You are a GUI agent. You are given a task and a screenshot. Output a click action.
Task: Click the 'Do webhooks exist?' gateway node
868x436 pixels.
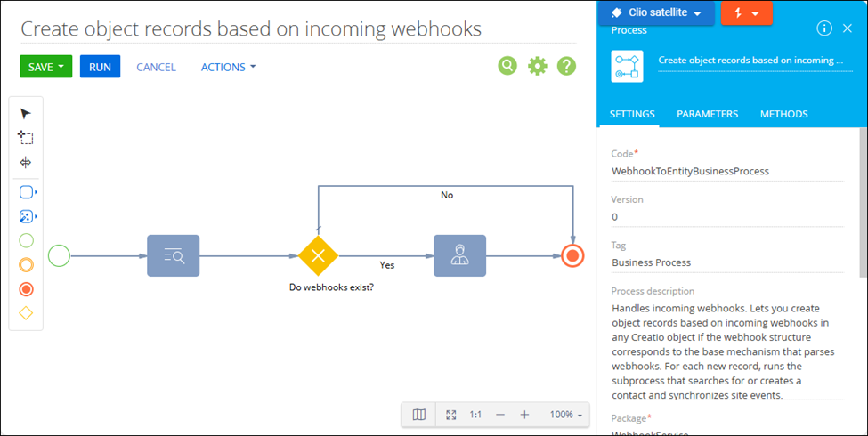[x=318, y=256]
